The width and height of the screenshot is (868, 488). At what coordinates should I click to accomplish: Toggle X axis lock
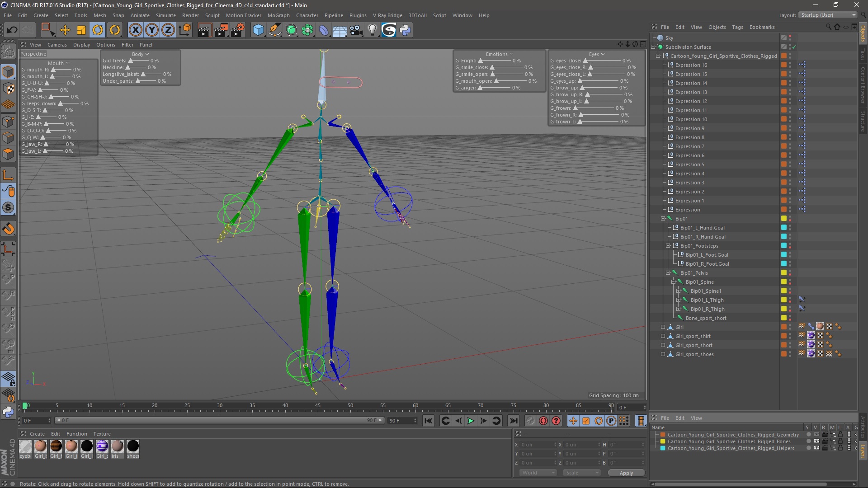tap(135, 30)
